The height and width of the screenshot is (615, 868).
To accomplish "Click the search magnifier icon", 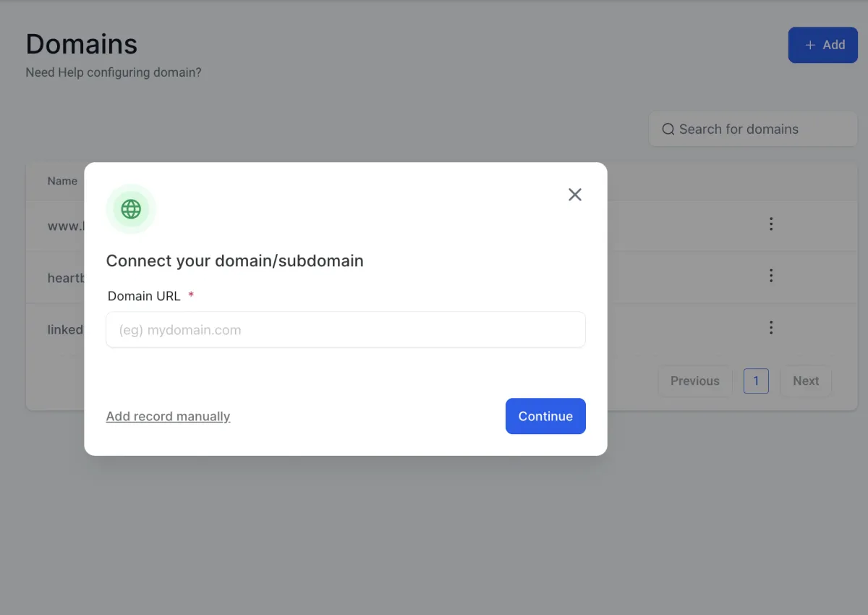I will point(668,130).
